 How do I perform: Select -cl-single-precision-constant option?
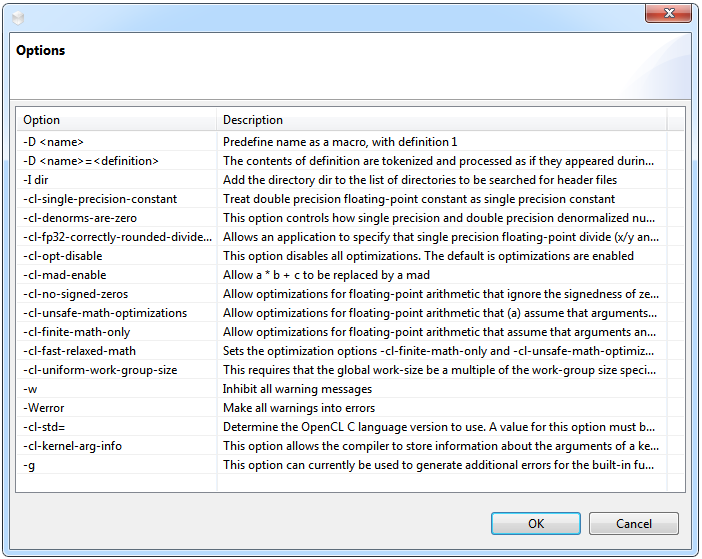tap(100, 199)
